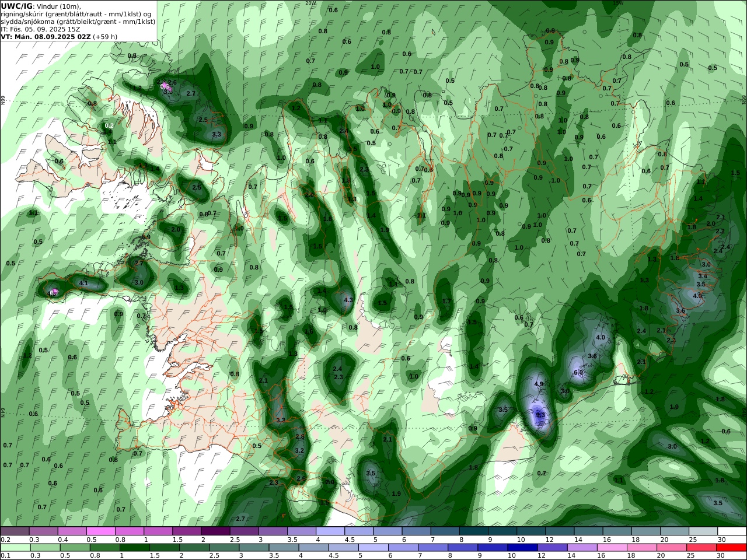The image size is (747, 560).
Task: Choose the darkest purple swatch labeled 2, upper legend
Action: point(215,531)
